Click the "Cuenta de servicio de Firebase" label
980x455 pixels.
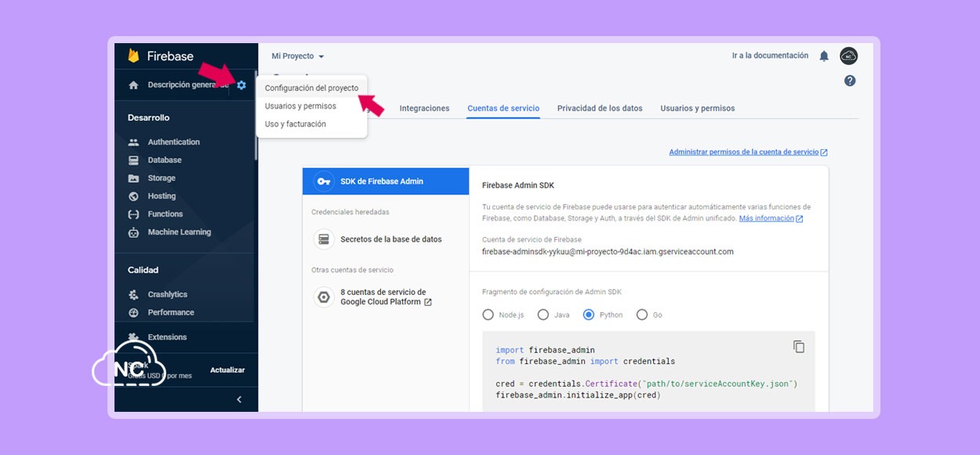pos(532,239)
